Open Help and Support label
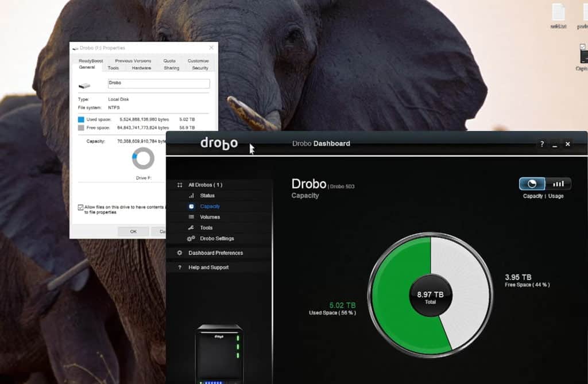 [x=208, y=267]
